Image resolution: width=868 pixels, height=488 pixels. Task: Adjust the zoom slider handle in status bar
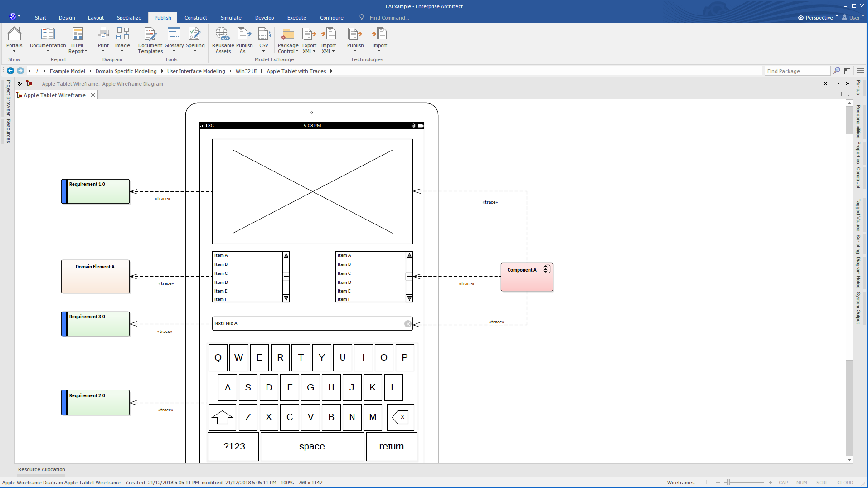tap(728, 483)
